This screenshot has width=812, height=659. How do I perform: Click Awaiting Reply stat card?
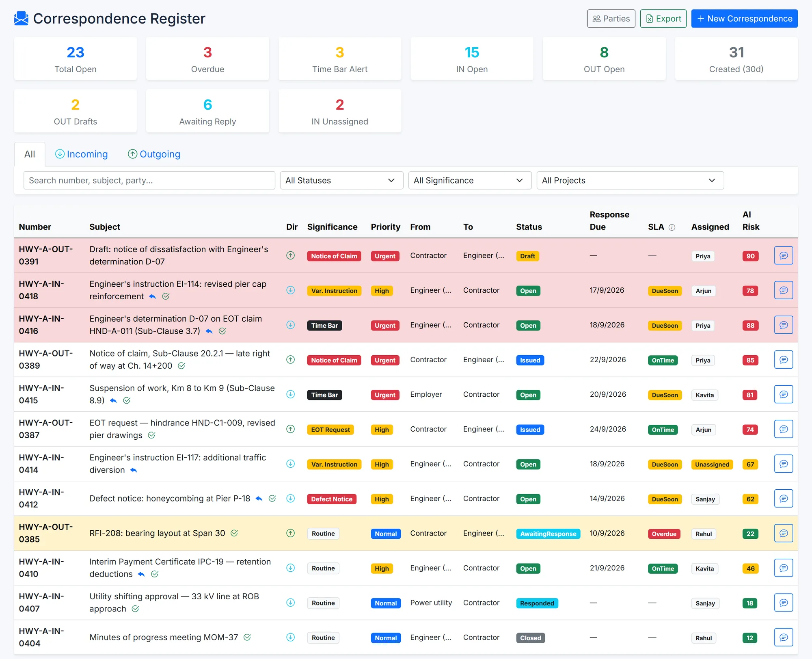tap(207, 111)
